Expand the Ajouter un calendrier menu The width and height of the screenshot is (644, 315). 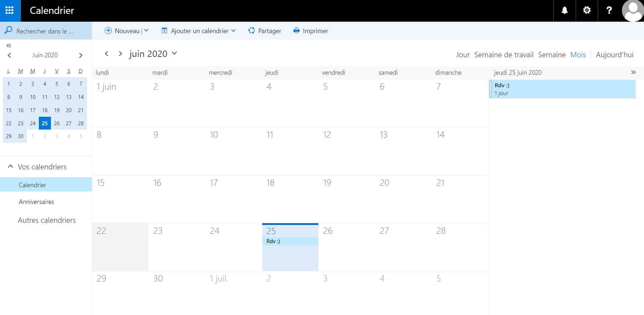pos(233,31)
